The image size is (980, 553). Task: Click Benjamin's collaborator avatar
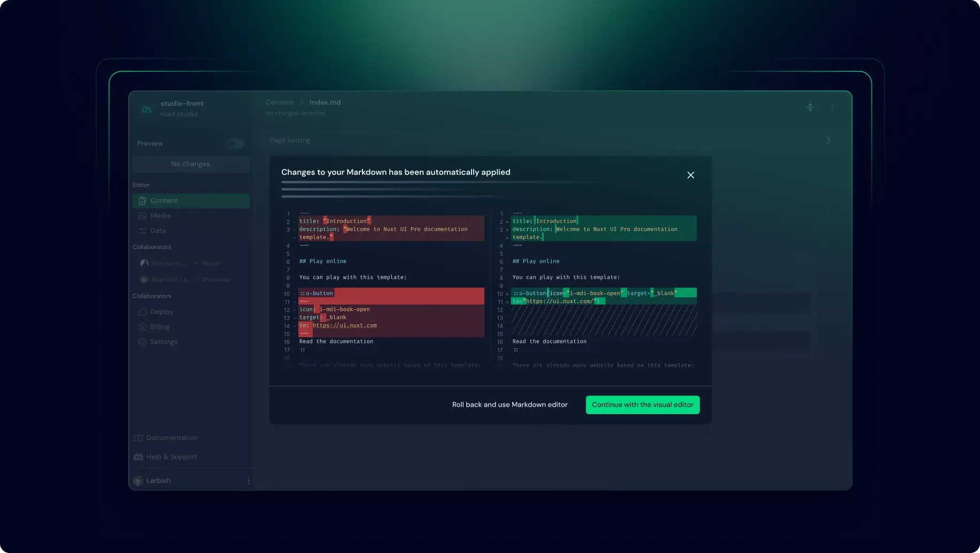[144, 263]
